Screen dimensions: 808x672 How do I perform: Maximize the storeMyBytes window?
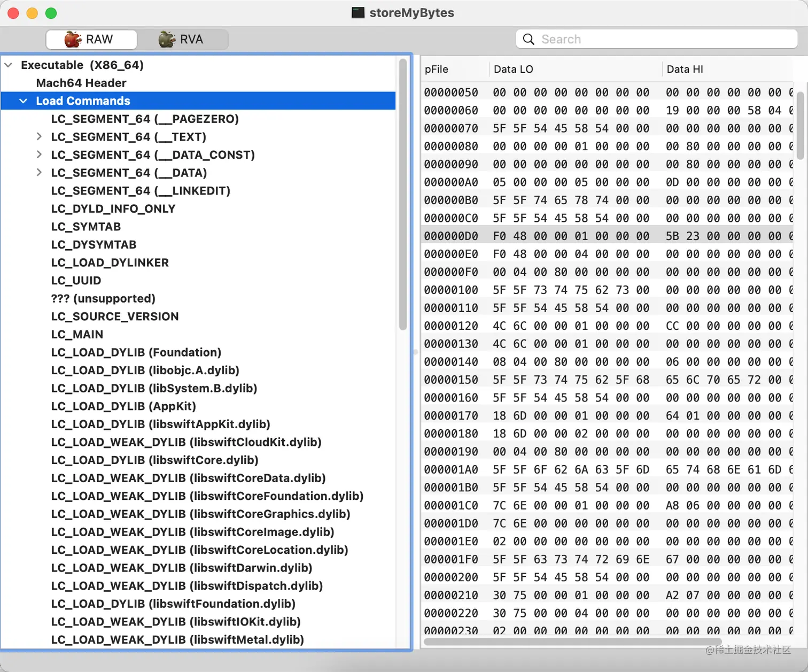click(x=51, y=13)
